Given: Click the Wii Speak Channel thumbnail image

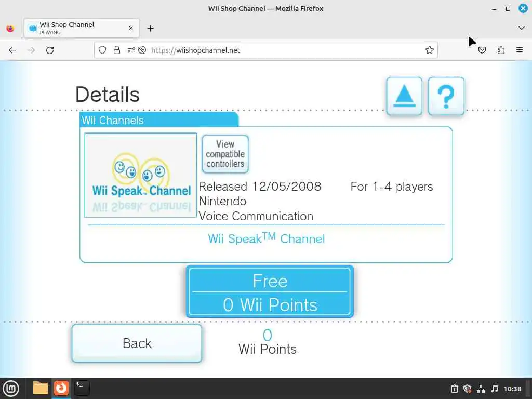Looking at the screenshot, I should click(x=140, y=175).
